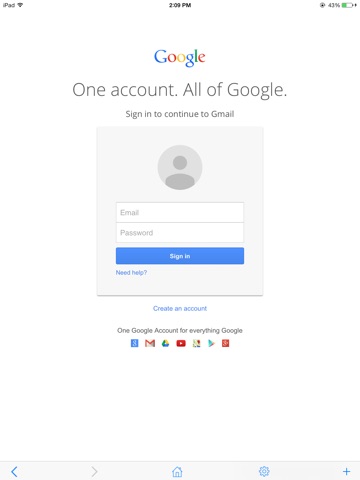This screenshot has width=360, height=480.
Task: Open the home page icon
Action: pyautogui.click(x=177, y=471)
